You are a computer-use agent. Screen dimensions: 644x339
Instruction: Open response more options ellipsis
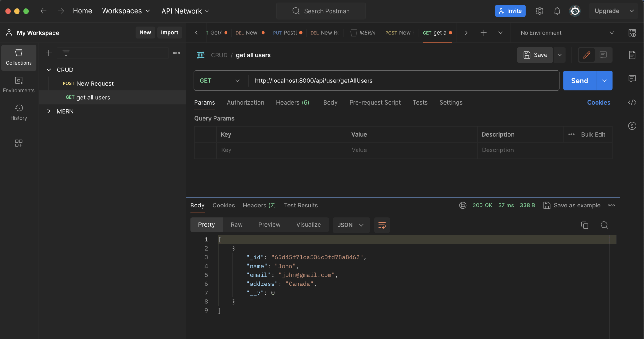pos(611,205)
